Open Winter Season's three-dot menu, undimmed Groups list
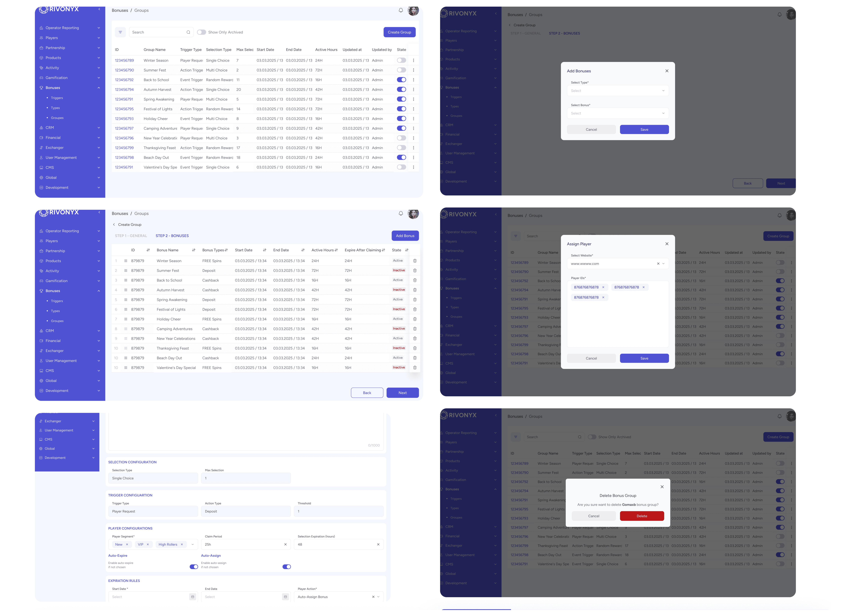 point(413,60)
